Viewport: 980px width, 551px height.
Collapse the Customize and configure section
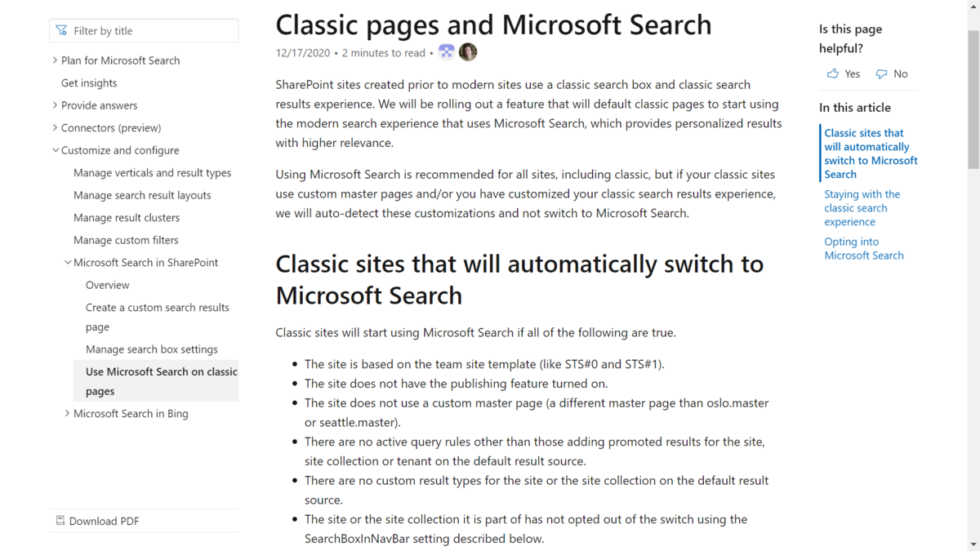pyautogui.click(x=55, y=150)
